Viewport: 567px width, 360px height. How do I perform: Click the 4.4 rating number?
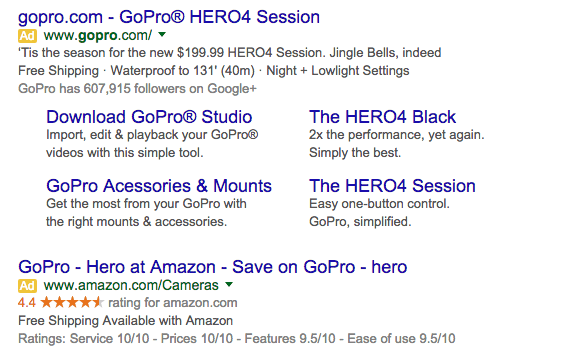click(27, 303)
